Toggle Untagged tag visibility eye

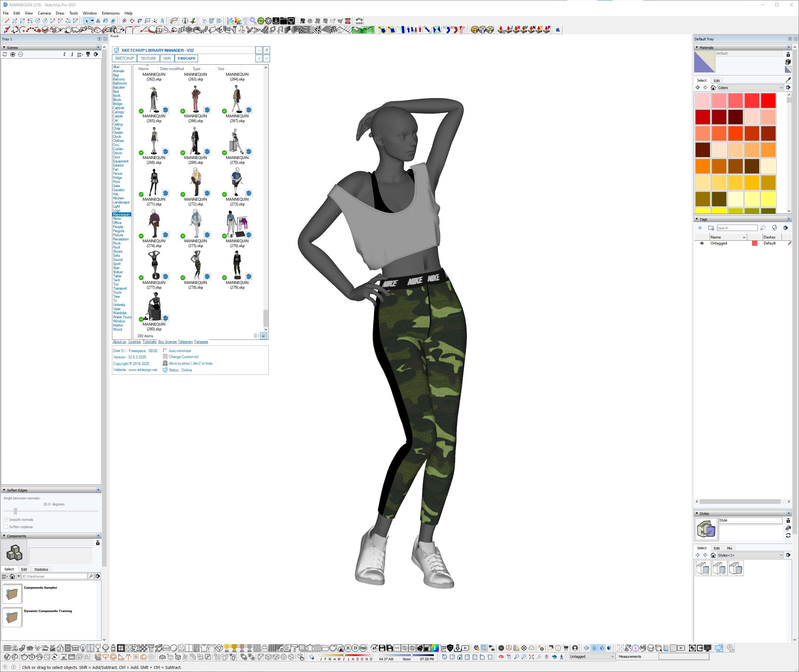click(x=702, y=243)
